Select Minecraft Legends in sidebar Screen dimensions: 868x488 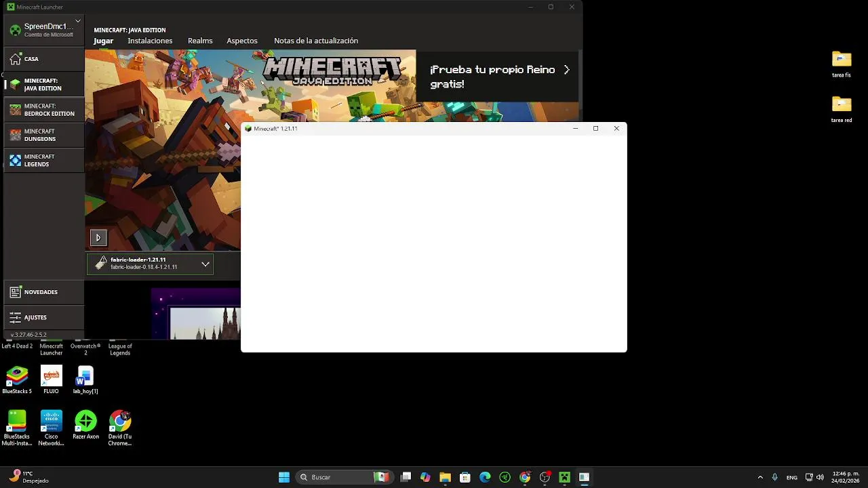point(43,161)
